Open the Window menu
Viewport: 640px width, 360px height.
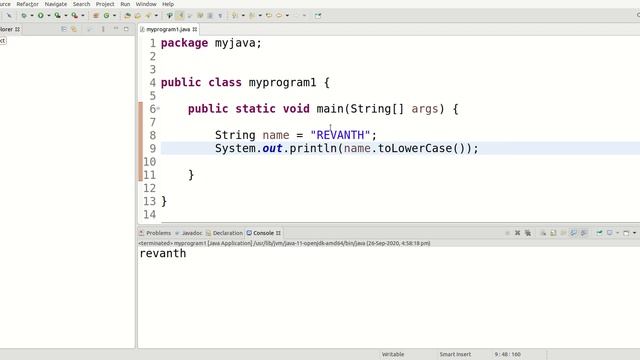point(146,4)
